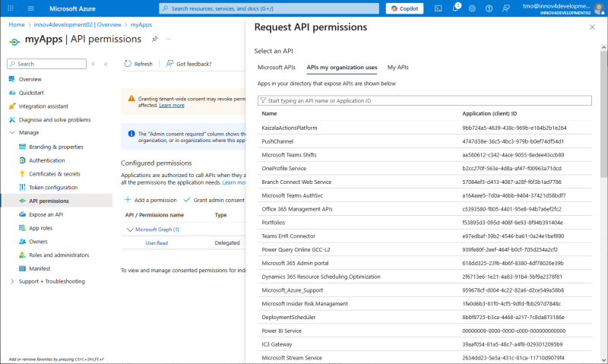Collapse the left sidebar menu
Screen dimensions: 608x364
[x=106, y=64]
